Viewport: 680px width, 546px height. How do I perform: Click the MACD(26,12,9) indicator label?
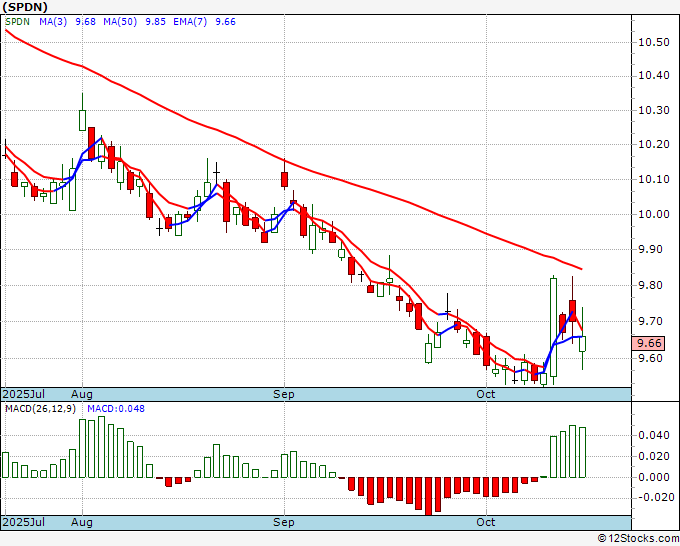[40, 409]
